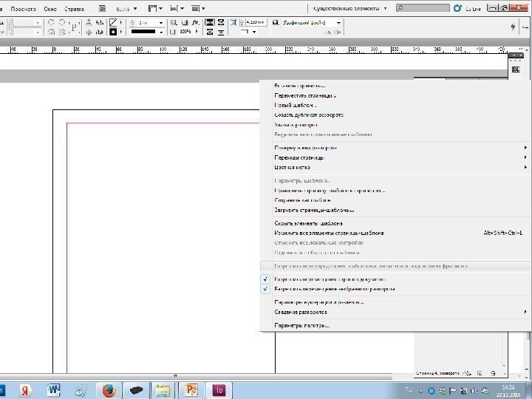Open Firefox from the taskbar
This screenshot has width=532, height=399.
click(x=109, y=391)
